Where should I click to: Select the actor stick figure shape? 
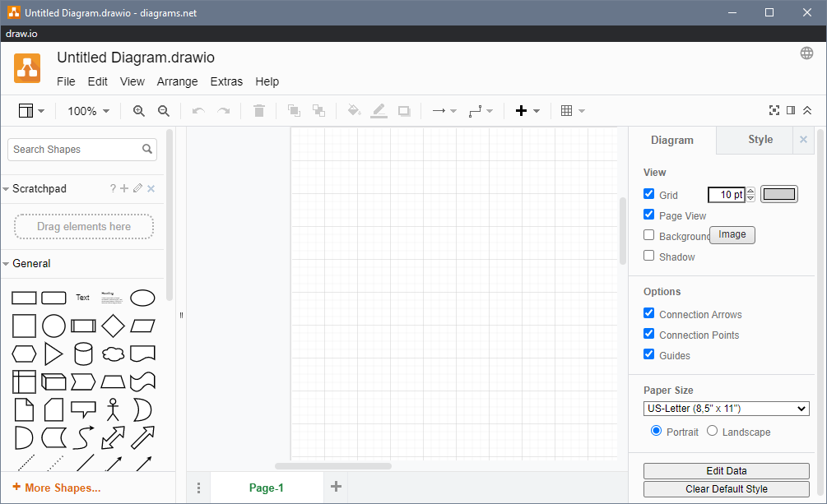click(x=113, y=409)
